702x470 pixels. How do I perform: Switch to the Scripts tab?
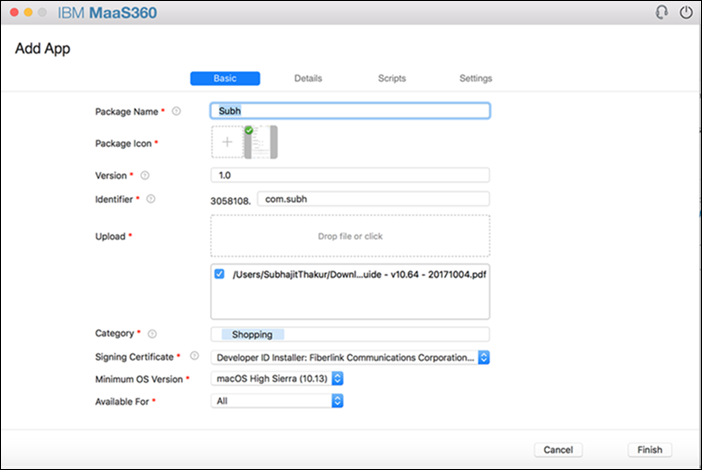pyautogui.click(x=392, y=78)
